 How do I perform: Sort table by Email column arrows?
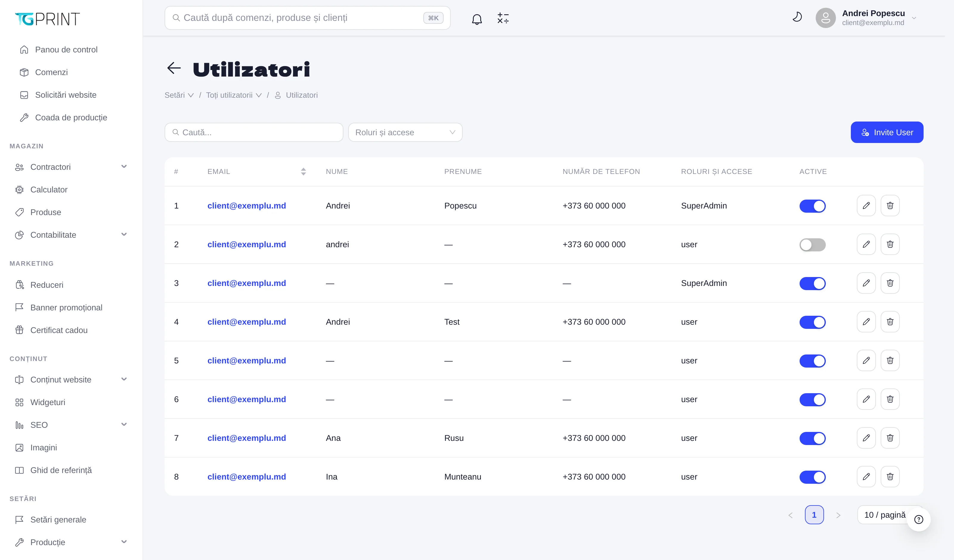303,171
